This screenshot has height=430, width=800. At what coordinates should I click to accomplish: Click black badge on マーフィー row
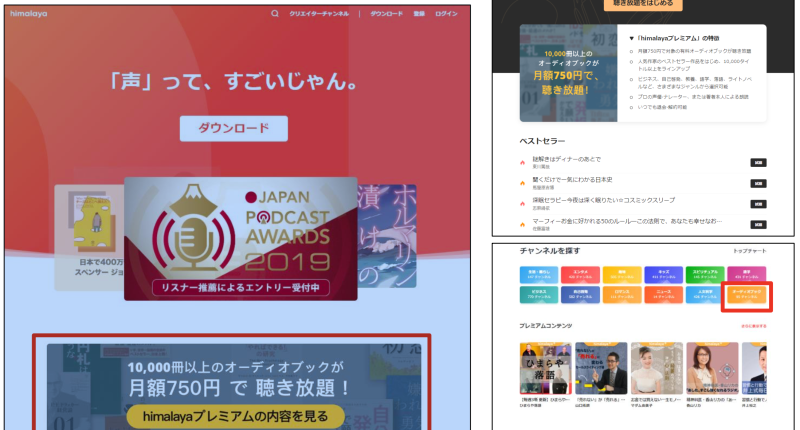click(x=758, y=224)
